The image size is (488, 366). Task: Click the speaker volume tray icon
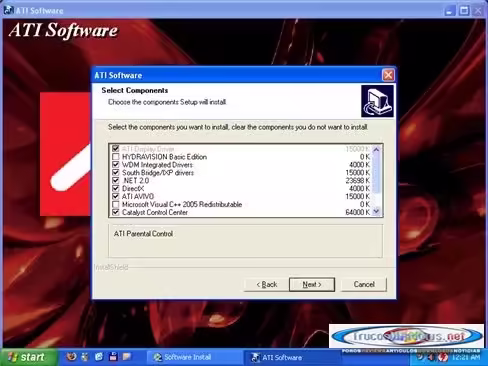pos(431,357)
